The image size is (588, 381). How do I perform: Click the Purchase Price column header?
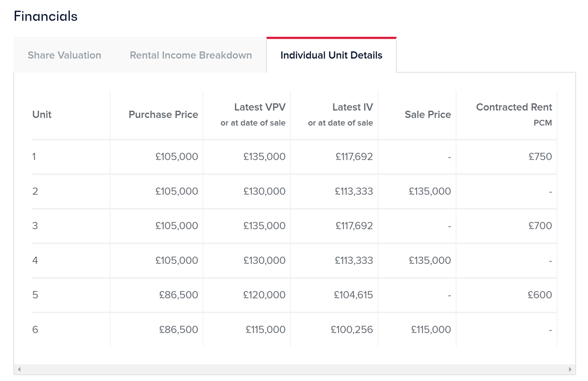tap(163, 114)
